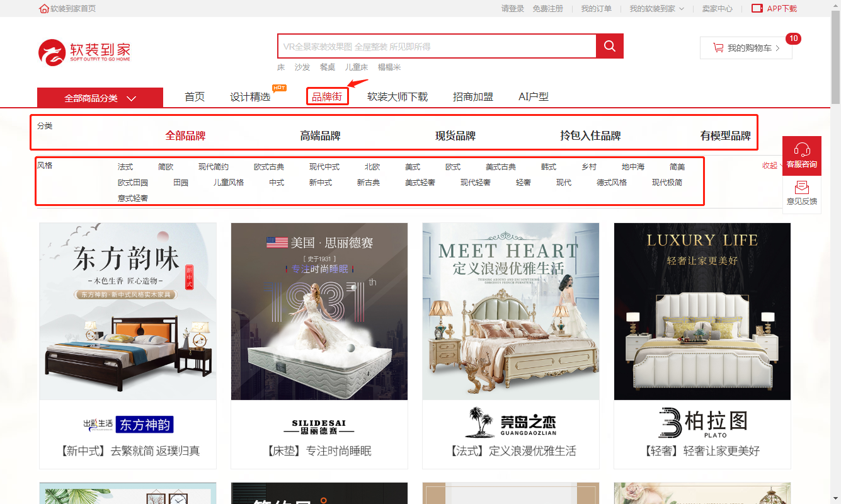The image size is (841, 504).
Task: Filter by 法式 style
Action: [125, 167]
